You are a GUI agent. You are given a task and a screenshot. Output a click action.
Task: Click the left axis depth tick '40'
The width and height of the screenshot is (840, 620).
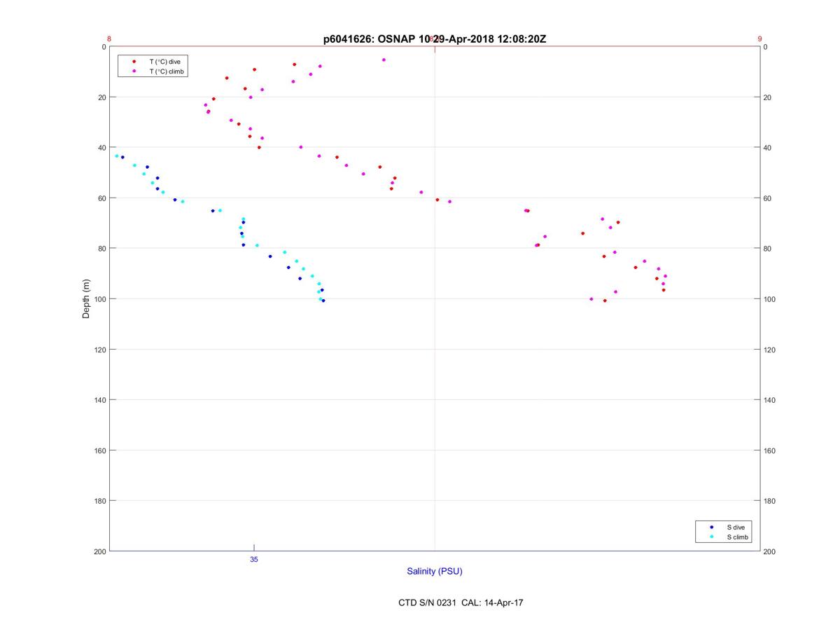click(x=101, y=148)
